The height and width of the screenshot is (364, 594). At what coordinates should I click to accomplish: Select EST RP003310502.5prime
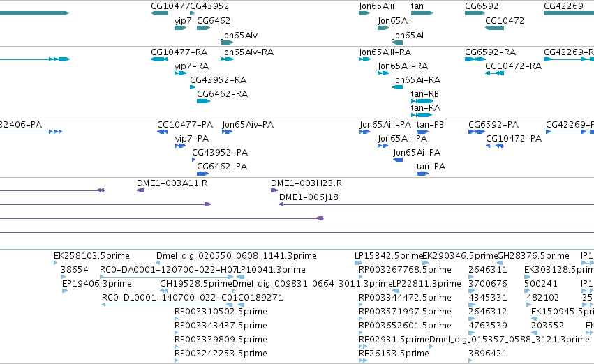(221, 312)
